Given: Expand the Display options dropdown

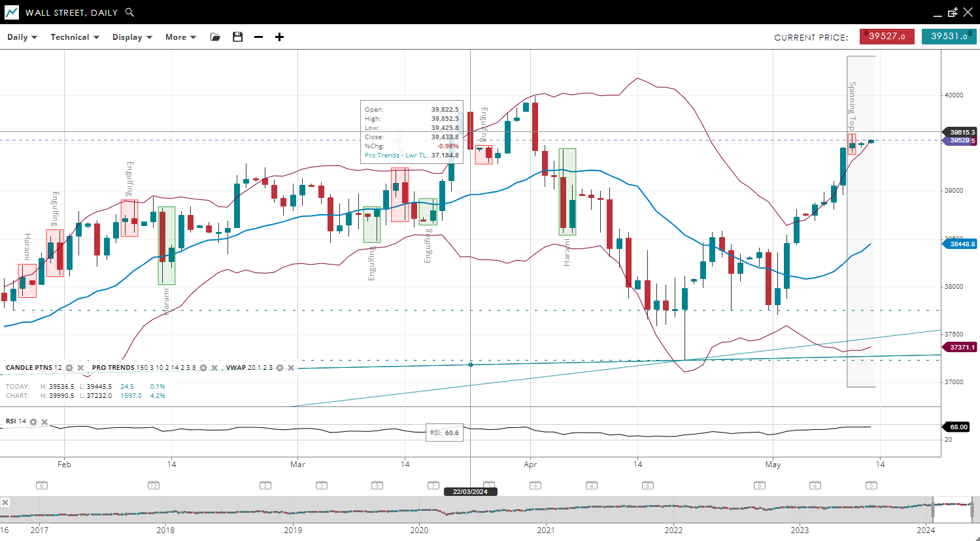Looking at the screenshot, I should pyautogui.click(x=132, y=37).
